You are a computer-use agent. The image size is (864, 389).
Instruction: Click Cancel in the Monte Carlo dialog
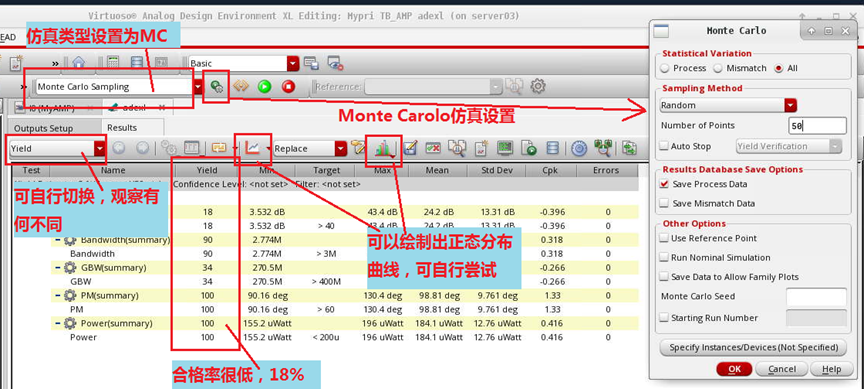[781, 369]
